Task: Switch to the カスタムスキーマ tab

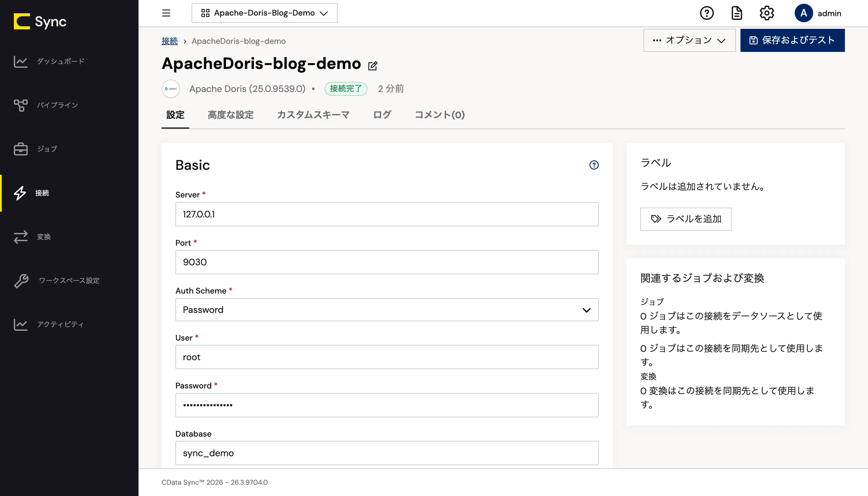Action: (x=313, y=115)
